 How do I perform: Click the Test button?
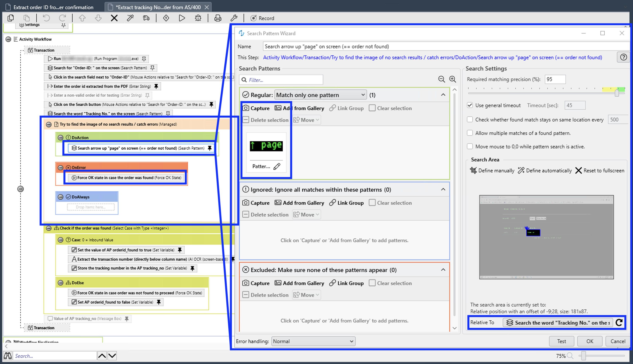(x=561, y=341)
